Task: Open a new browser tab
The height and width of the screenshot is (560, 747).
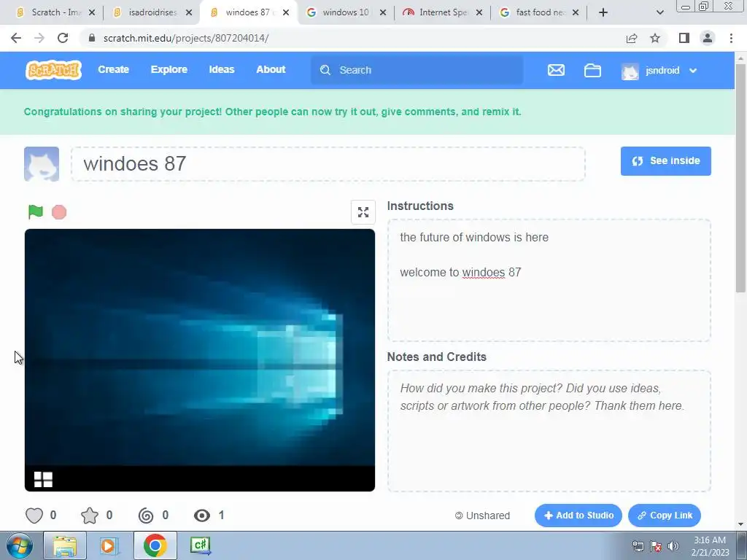Action: coord(603,12)
